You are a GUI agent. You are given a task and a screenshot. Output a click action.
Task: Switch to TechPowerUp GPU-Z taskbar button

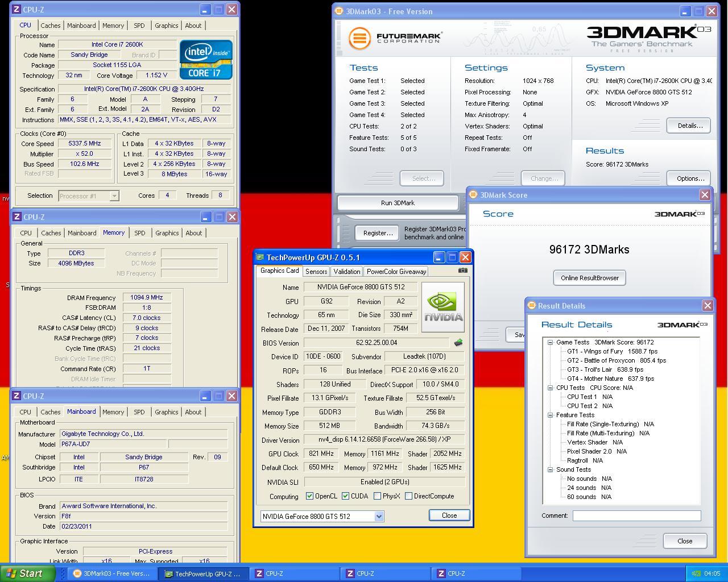pos(203,573)
